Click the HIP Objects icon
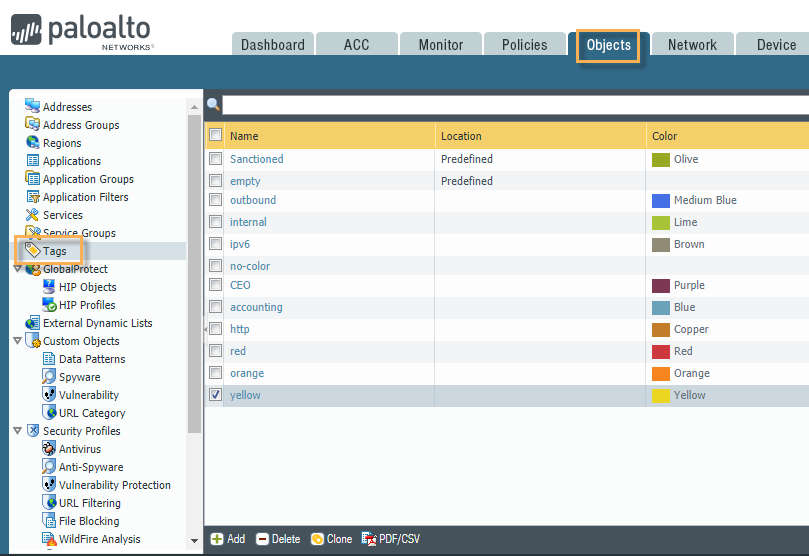809x556 pixels. [49, 287]
